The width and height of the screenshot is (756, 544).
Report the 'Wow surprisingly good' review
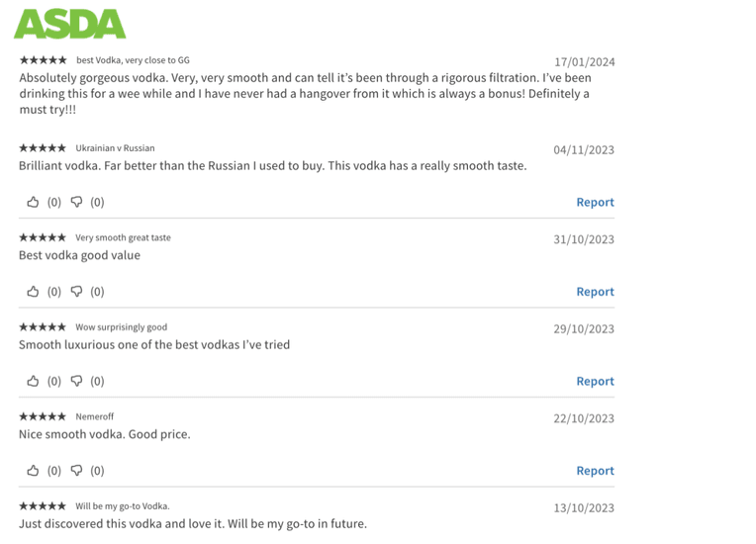pos(595,381)
